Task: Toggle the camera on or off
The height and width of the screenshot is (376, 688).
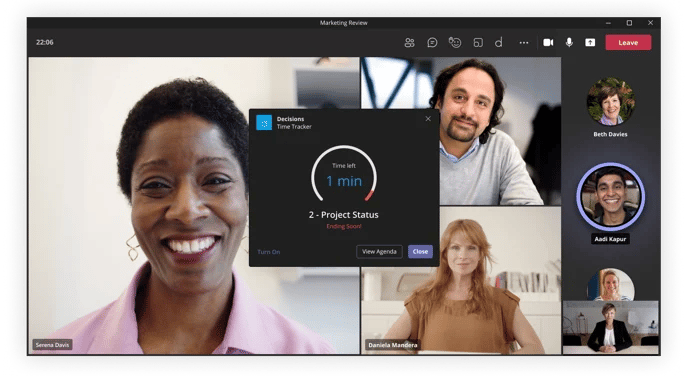Action: coord(548,43)
